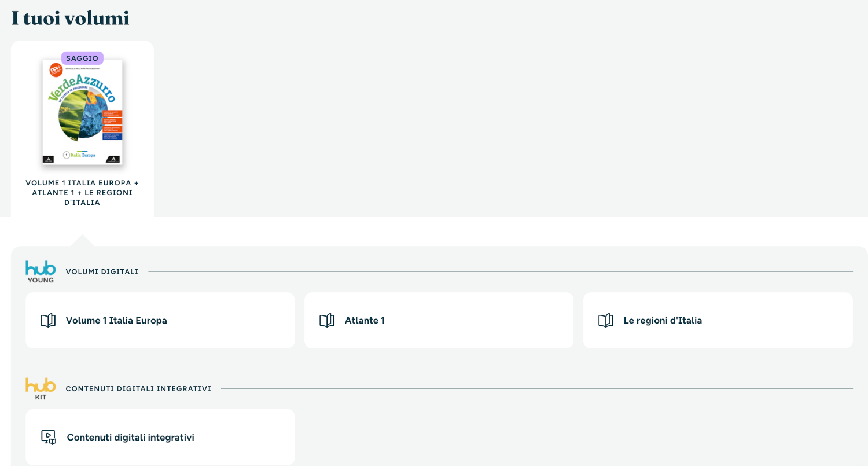Image resolution: width=868 pixels, height=466 pixels.
Task: Click the SAGGIO badge on the book cover
Action: (82, 58)
